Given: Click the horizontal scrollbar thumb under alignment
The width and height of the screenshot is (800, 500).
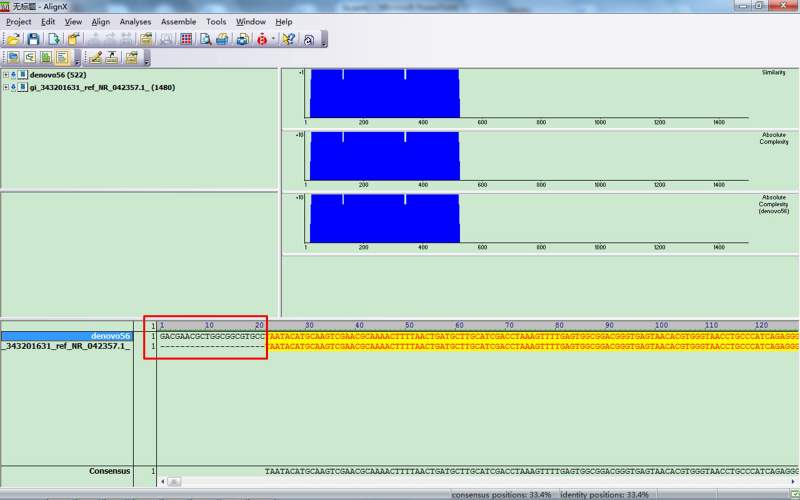Looking at the screenshot, I should pos(174,482).
